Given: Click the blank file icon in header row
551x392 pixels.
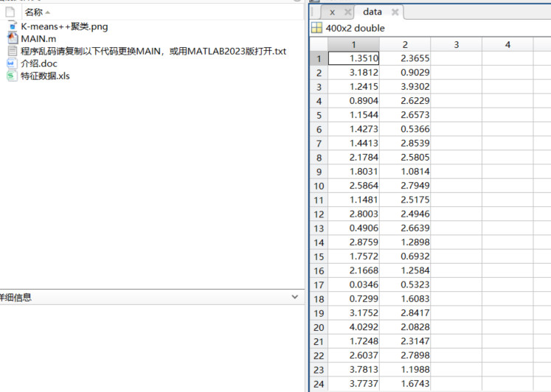Looking at the screenshot, I should (10, 13).
